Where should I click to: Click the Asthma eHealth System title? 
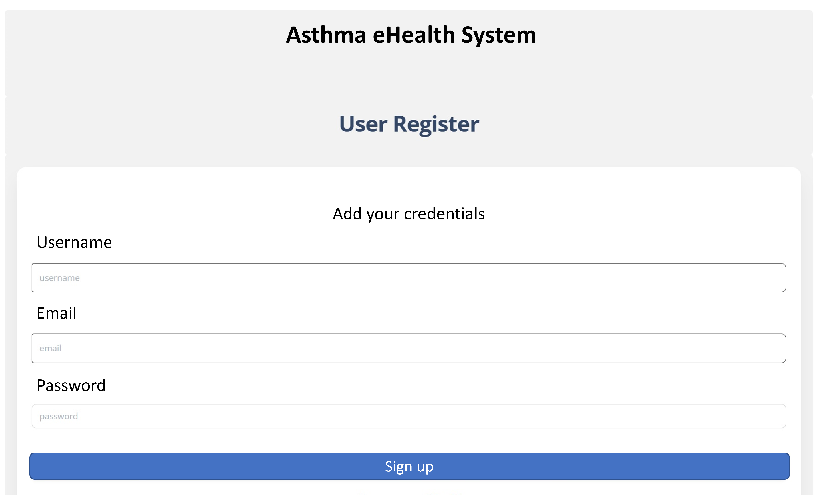[x=411, y=35]
